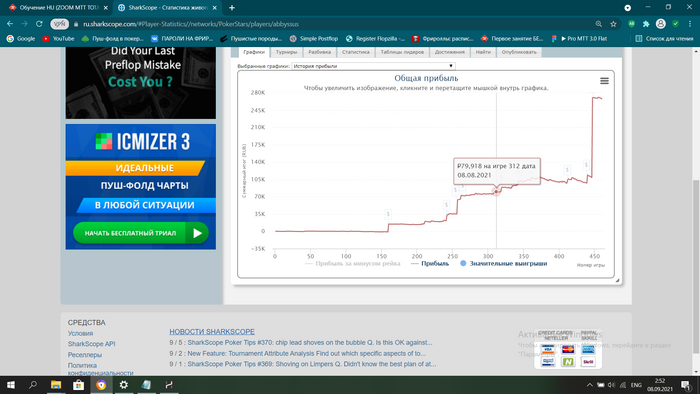Switch to the Разбивка tab

point(320,52)
